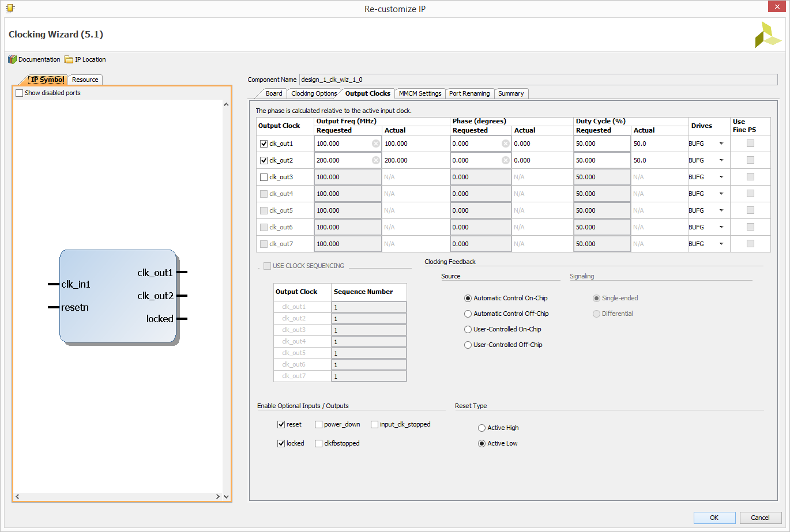This screenshot has width=790, height=532.
Task: Click the IP Location folder icon
Action: point(69,59)
